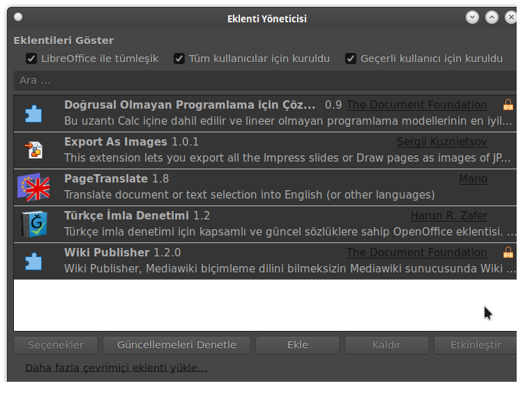Click description 'This extension lets you export all the Impress slides'

[x=287, y=157]
